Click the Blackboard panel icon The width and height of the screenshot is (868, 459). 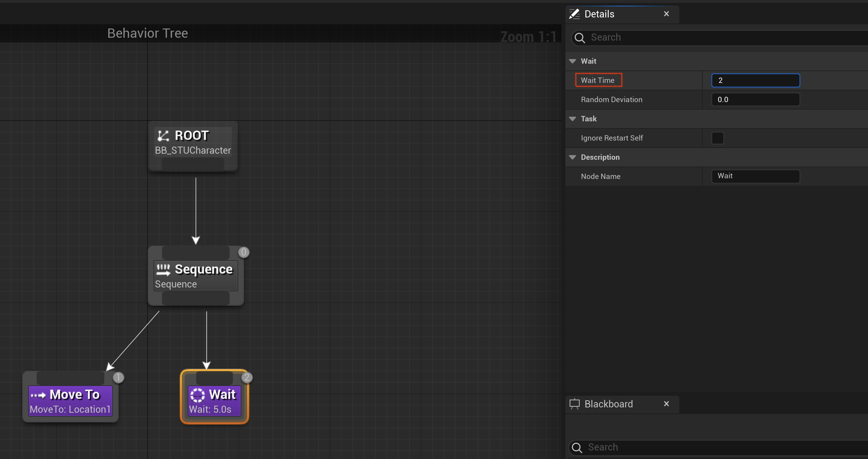(x=575, y=404)
